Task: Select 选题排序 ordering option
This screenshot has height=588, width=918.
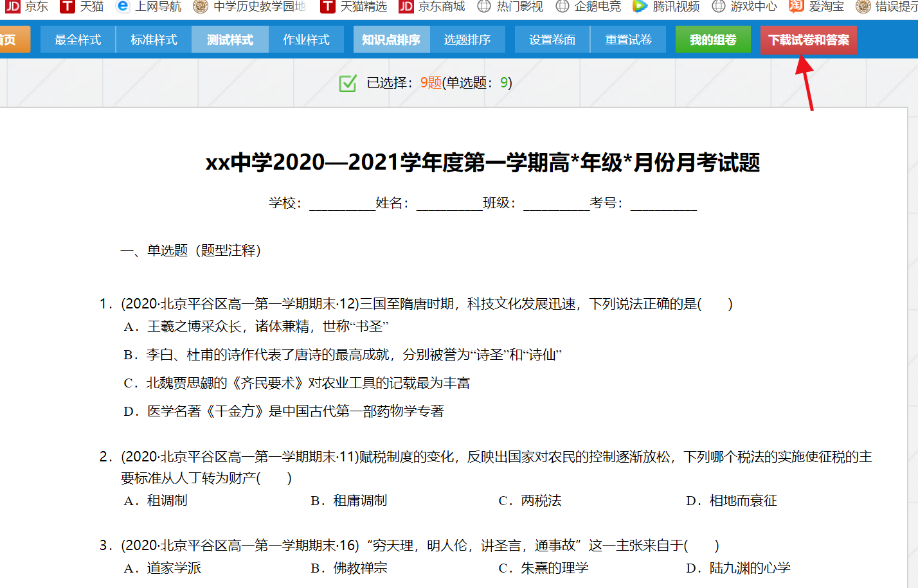Action: 467,40
